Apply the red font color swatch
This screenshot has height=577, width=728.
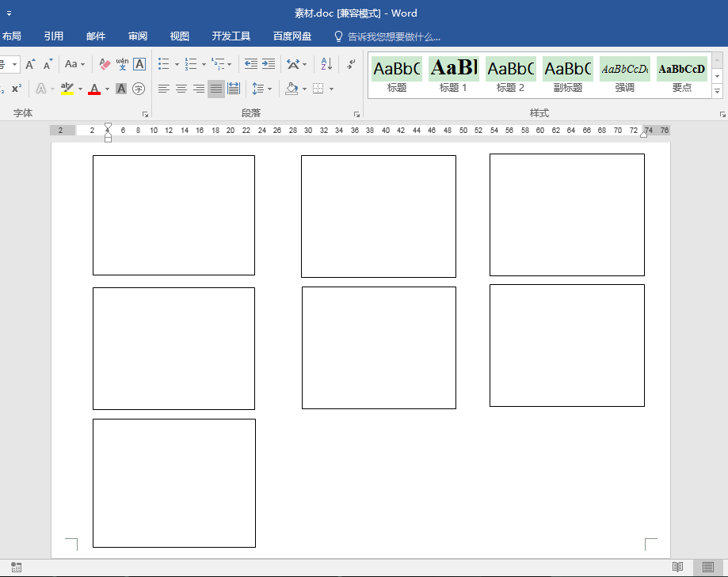point(94,89)
